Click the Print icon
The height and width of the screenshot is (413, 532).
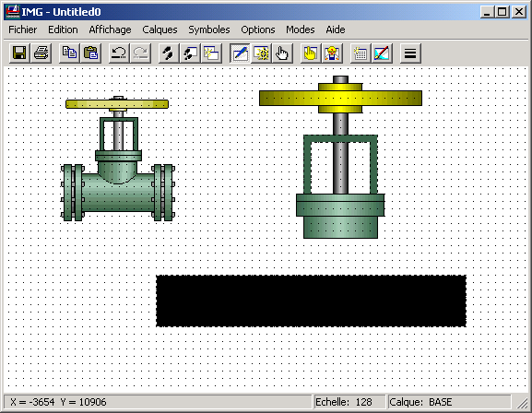[41, 53]
